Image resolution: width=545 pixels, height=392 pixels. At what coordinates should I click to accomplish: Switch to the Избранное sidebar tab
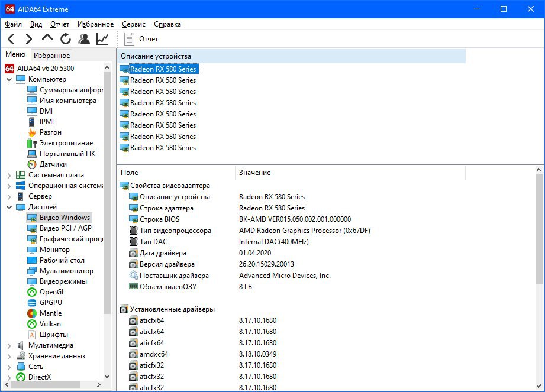point(51,56)
